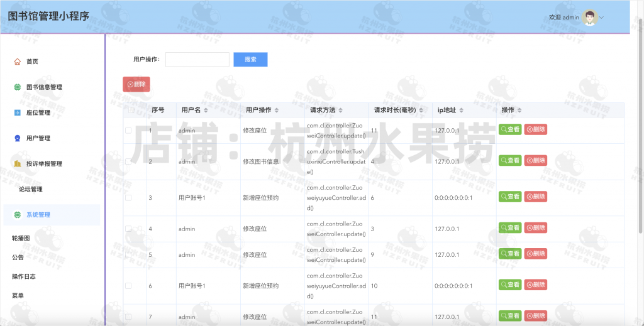Click 修改图书信息 cell in row 2
The height and width of the screenshot is (326, 644).
[x=261, y=161]
